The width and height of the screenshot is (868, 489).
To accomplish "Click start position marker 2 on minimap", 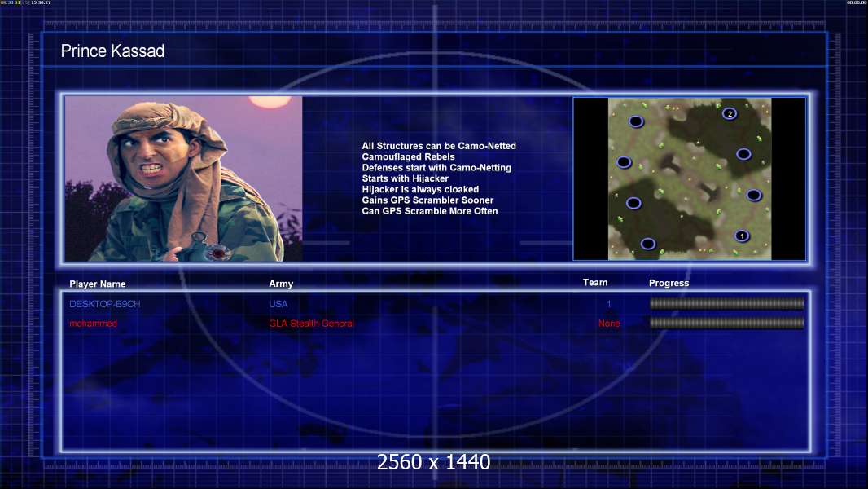I will click(x=730, y=113).
